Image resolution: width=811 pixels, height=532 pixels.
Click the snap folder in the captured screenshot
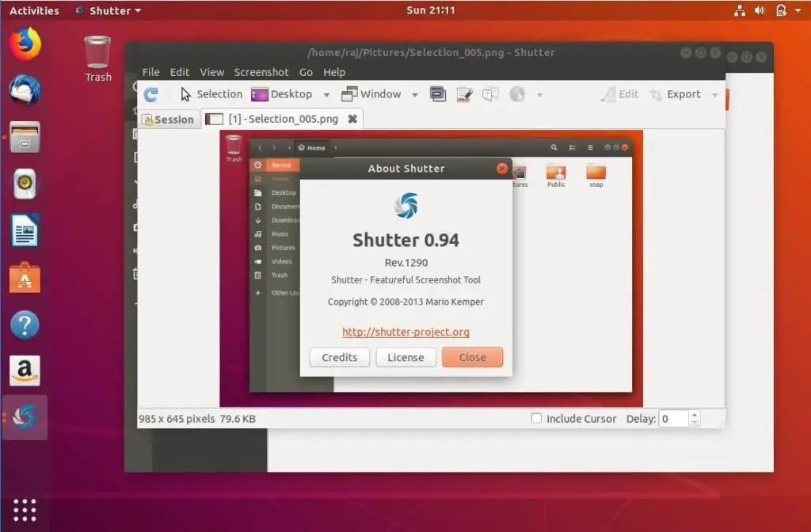tap(596, 176)
